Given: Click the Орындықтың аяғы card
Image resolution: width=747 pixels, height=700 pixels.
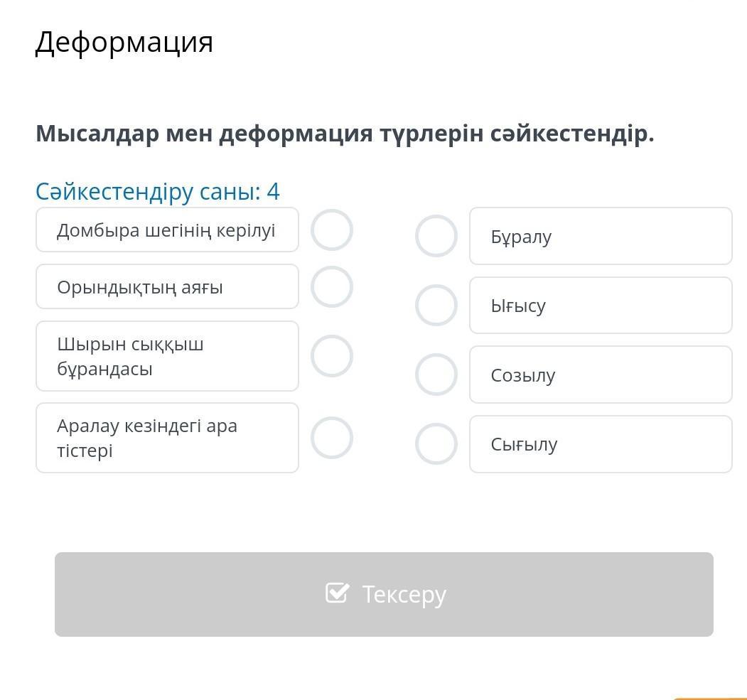Looking at the screenshot, I should 167,287.
